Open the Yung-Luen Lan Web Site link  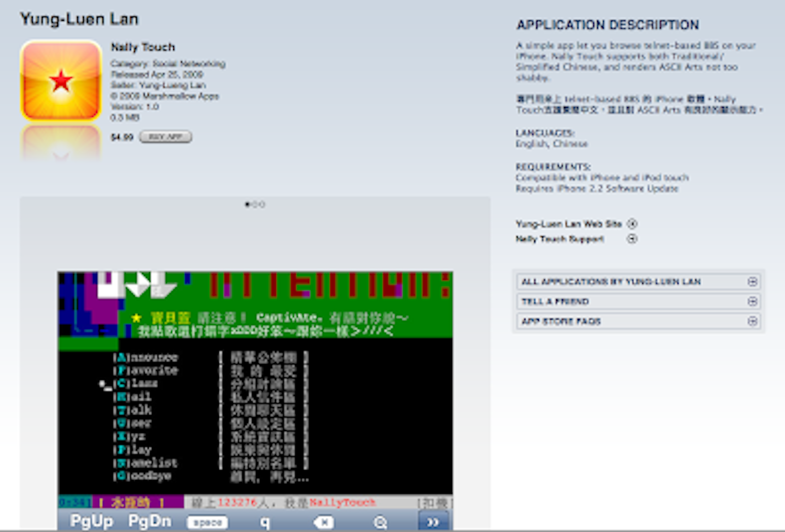point(568,224)
